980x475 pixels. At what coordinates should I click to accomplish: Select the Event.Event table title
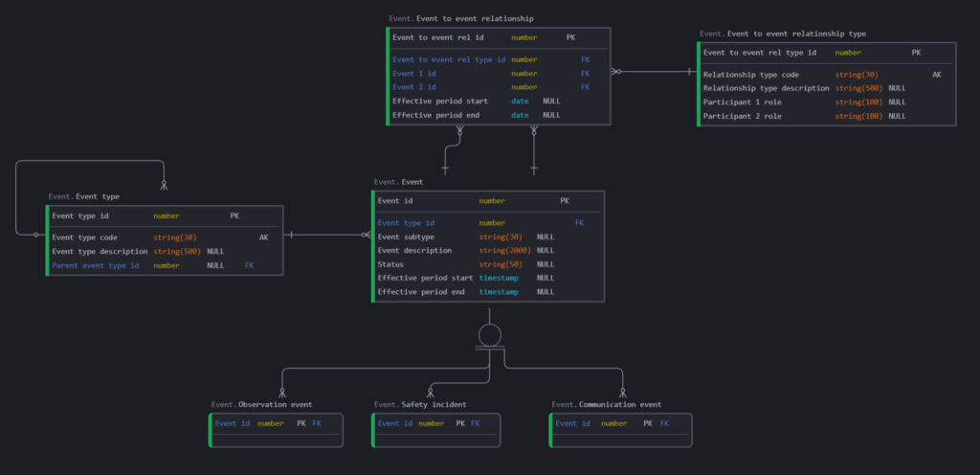click(x=398, y=181)
